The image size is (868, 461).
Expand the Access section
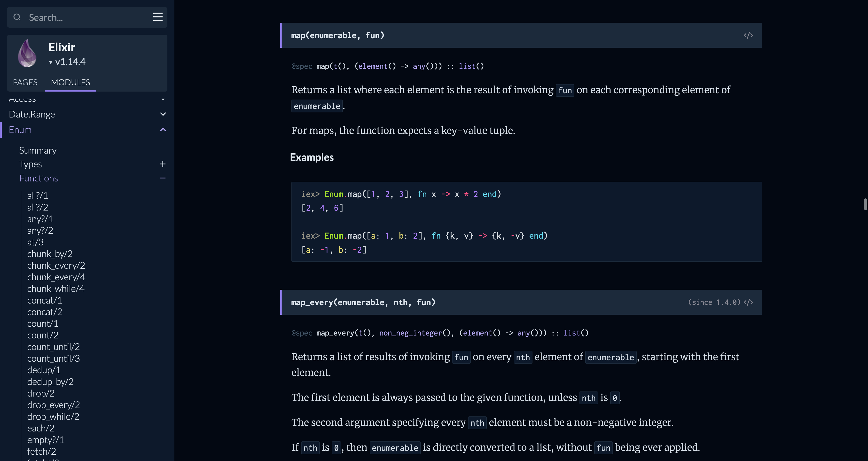point(163,98)
